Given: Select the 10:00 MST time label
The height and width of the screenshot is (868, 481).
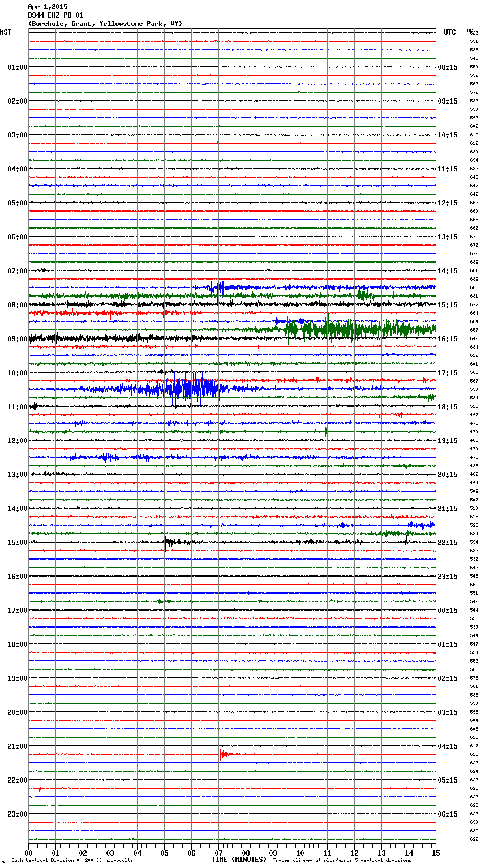Looking at the screenshot, I should click(18, 373).
